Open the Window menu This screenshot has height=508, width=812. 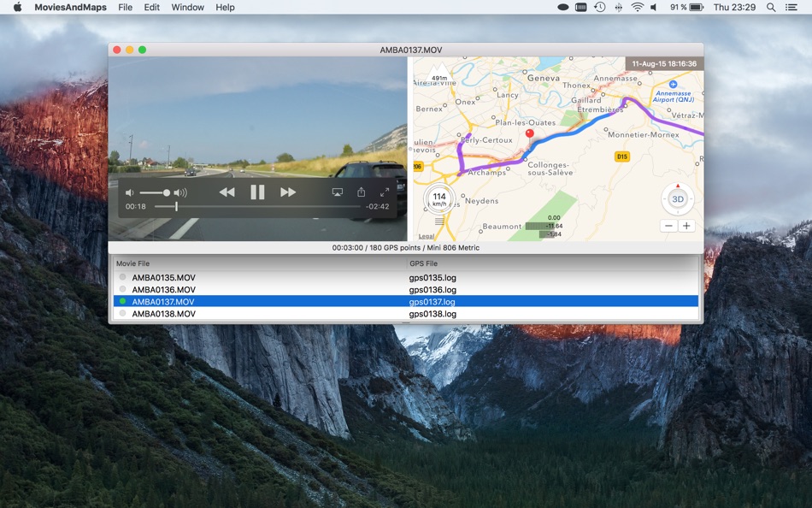[187, 7]
